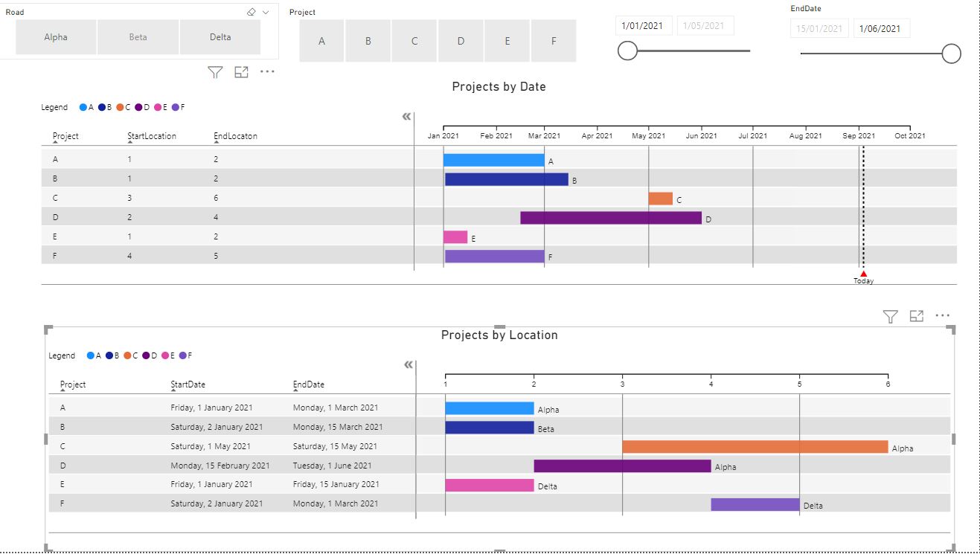Sort by StartLocation column header
980x557 pixels.
pyautogui.click(x=152, y=136)
